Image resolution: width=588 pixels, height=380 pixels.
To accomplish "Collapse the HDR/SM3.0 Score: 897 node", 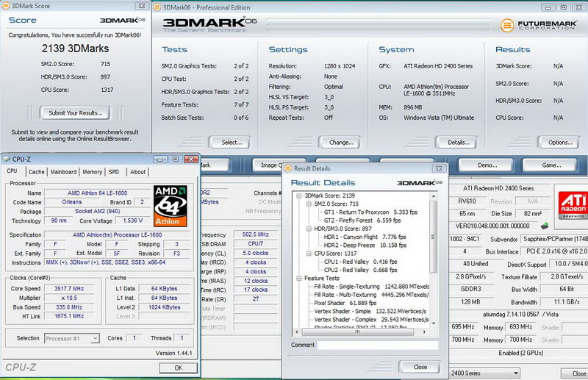I will click(x=309, y=229).
